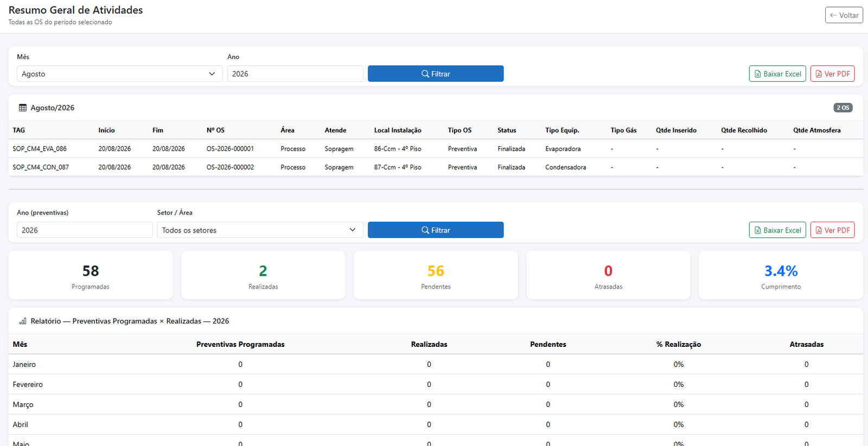Image resolution: width=868 pixels, height=446 pixels.
Task: Click the % Realização column header
Action: 679,344
